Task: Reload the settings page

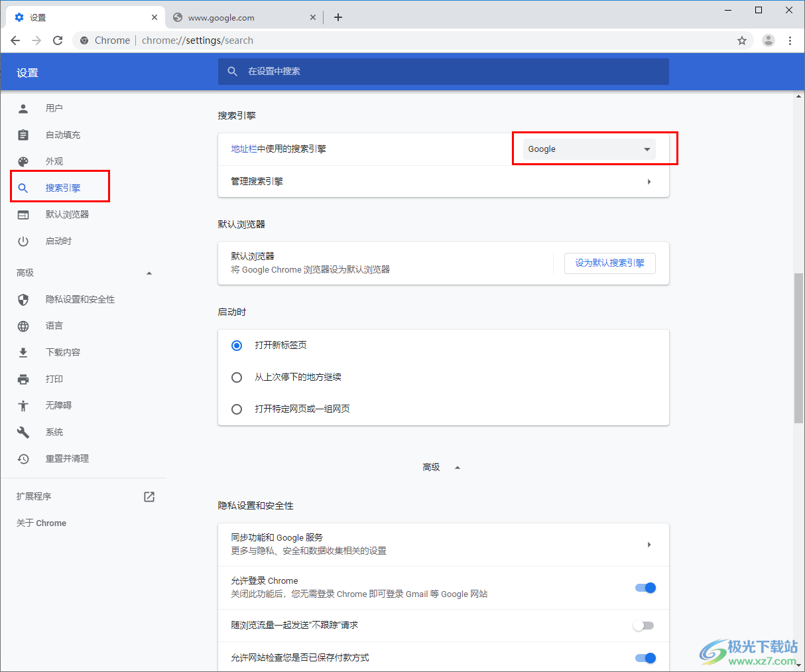Action: click(x=58, y=40)
